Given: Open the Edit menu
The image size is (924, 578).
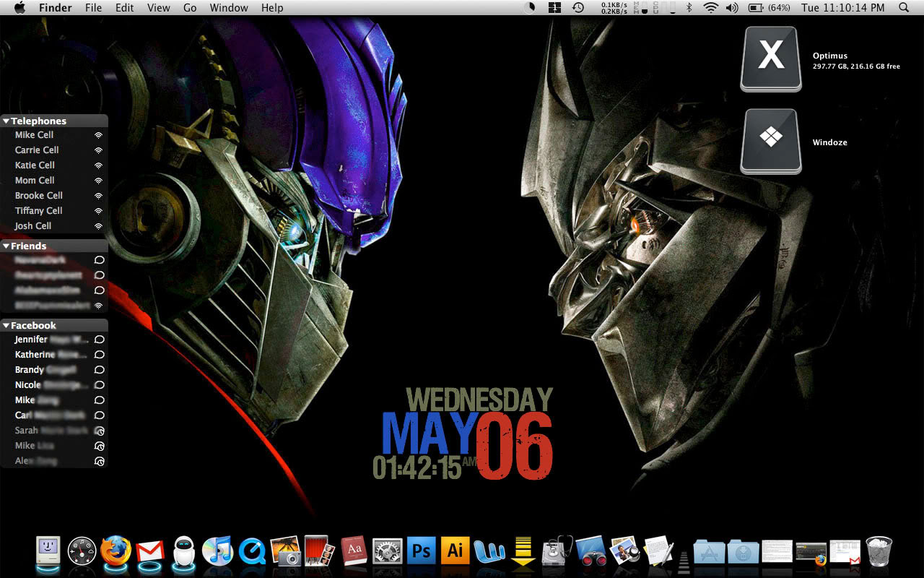Looking at the screenshot, I should (x=125, y=7).
